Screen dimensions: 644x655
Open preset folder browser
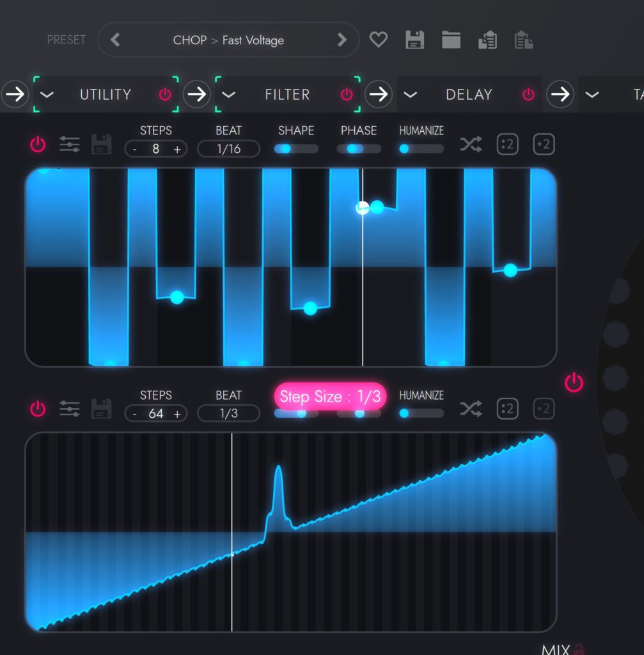point(451,40)
